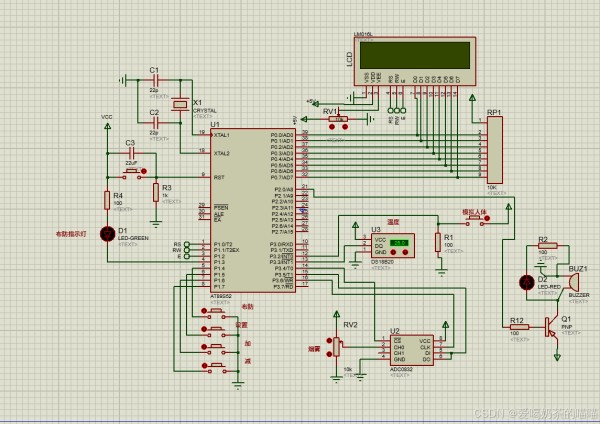Click the C1 capacitor symbol
600x424 pixels.
(154, 80)
